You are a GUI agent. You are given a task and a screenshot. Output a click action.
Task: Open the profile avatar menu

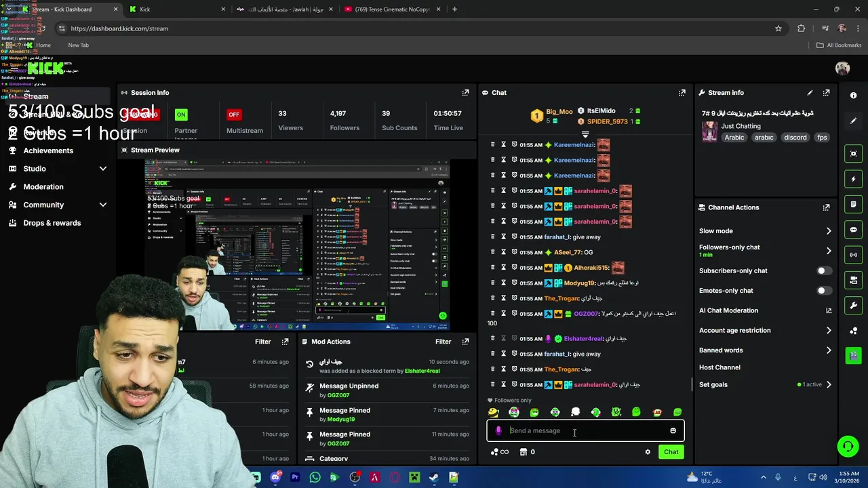(x=842, y=68)
